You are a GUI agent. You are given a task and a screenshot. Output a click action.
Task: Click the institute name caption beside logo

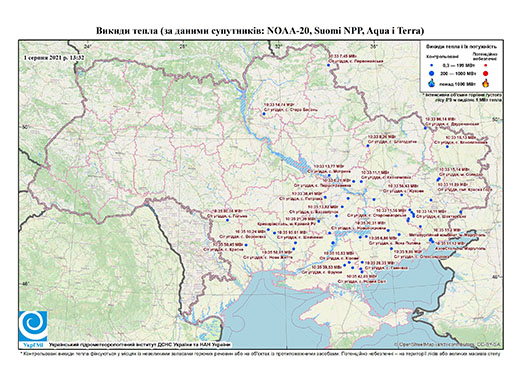pos(140,344)
